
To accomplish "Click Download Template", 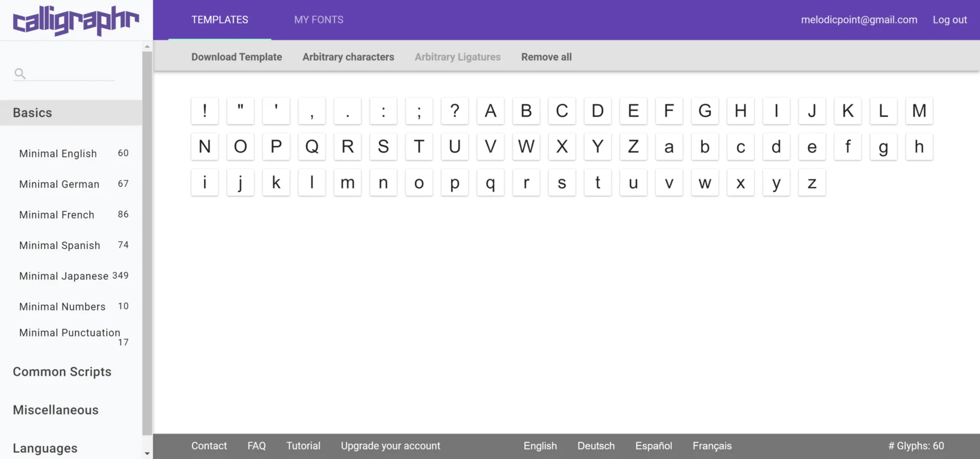I will pyautogui.click(x=236, y=57).
